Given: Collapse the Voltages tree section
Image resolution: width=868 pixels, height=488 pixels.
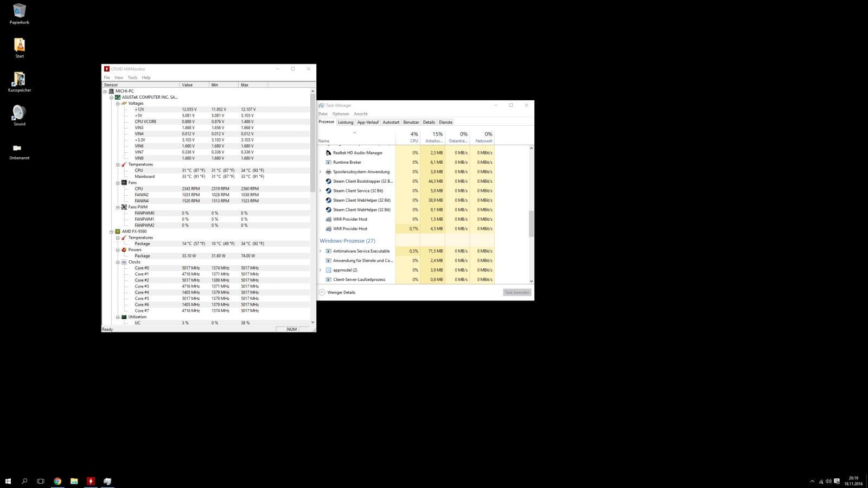Looking at the screenshot, I should 118,103.
